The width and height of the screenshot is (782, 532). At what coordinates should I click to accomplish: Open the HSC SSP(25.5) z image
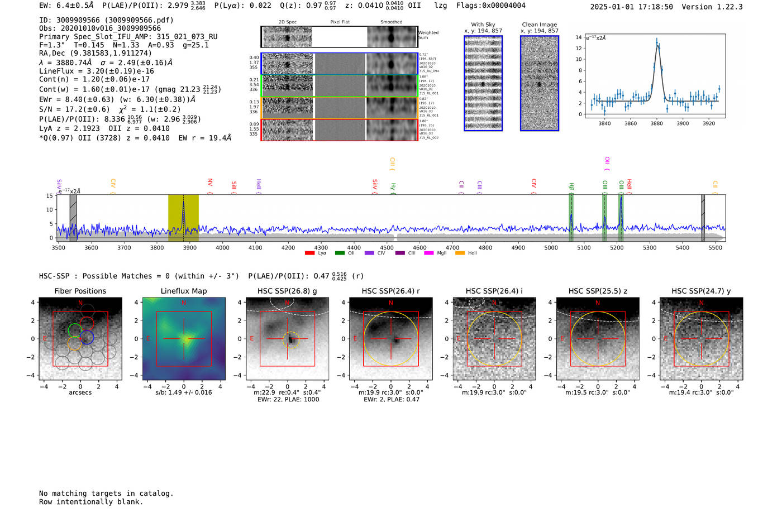[x=598, y=339]
